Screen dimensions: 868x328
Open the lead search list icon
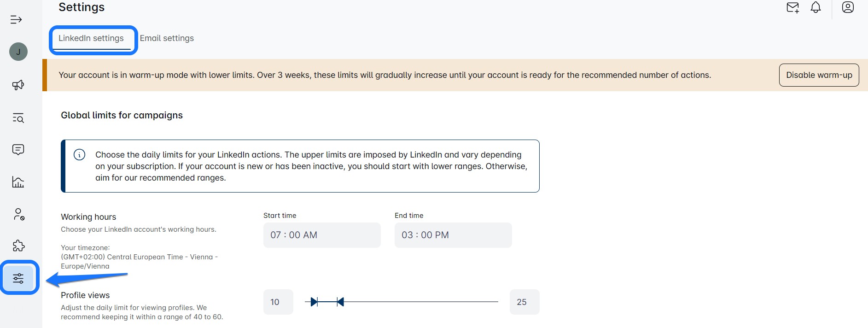(18, 118)
